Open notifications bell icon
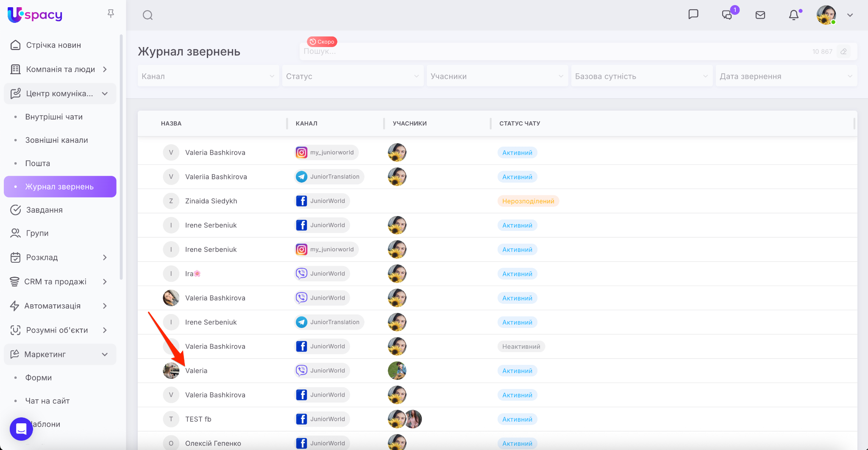The width and height of the screenshot is (868, 450). [793, 15]
